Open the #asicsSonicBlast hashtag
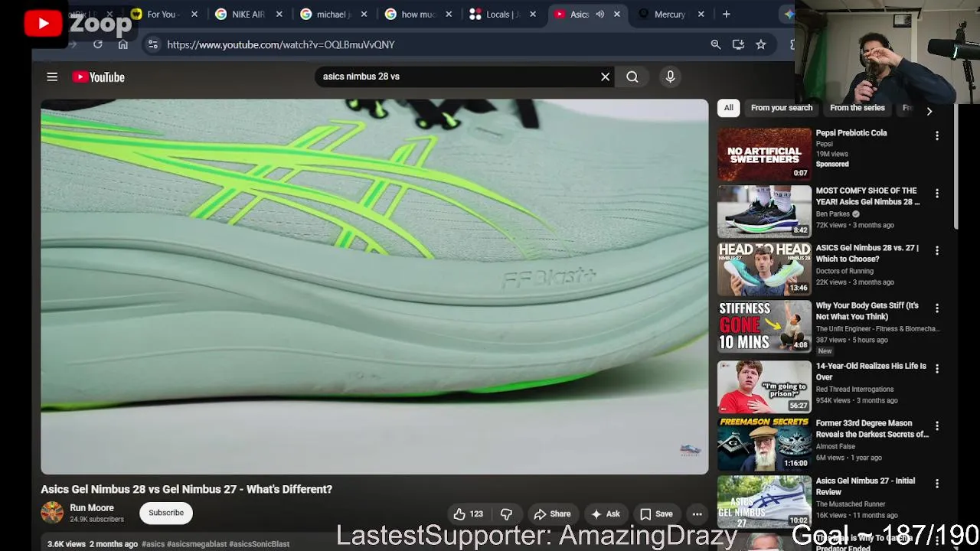 click(259, 544)
